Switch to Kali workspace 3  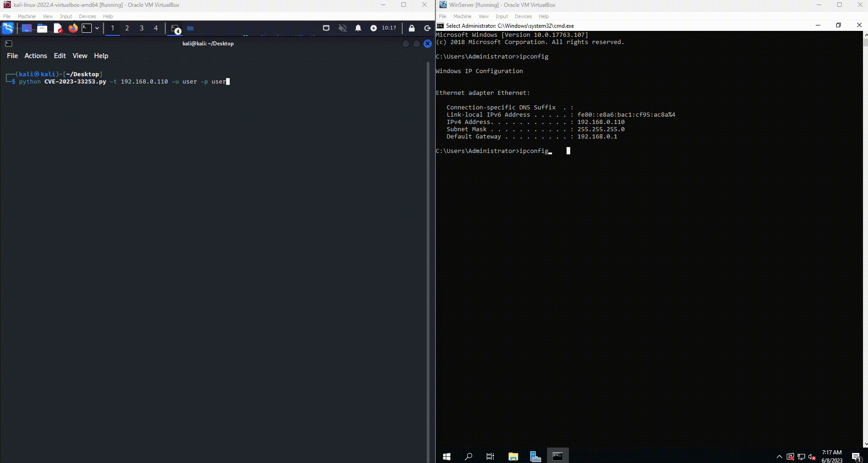[142, 28]
